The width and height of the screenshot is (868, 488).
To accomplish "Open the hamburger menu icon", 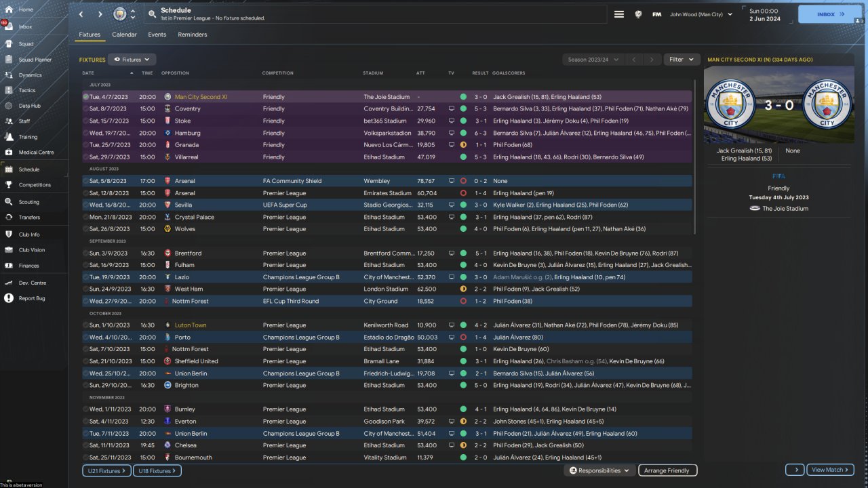I will click(619, 14).
